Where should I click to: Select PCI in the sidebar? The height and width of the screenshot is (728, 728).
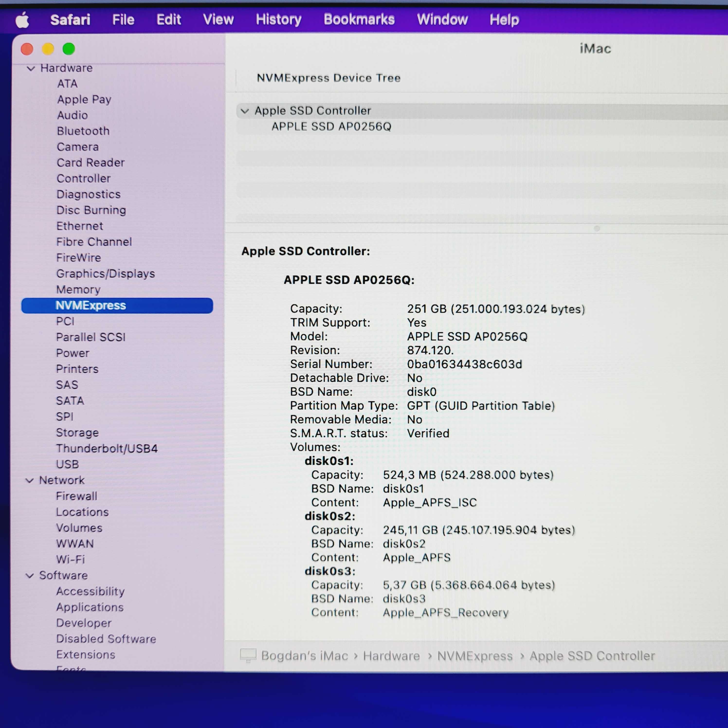click(65, 321)
